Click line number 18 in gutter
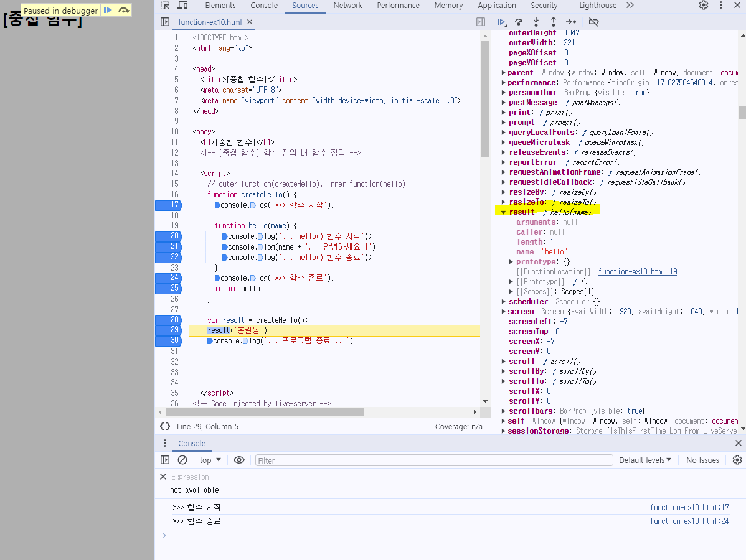 174,215
